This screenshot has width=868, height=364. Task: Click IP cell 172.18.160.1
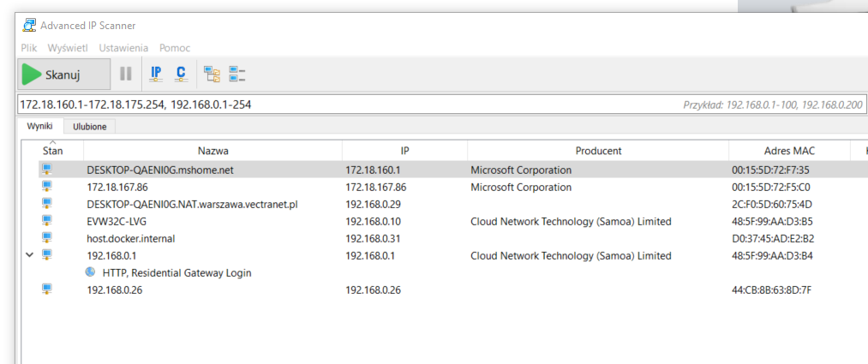click(x=373, y=170)
